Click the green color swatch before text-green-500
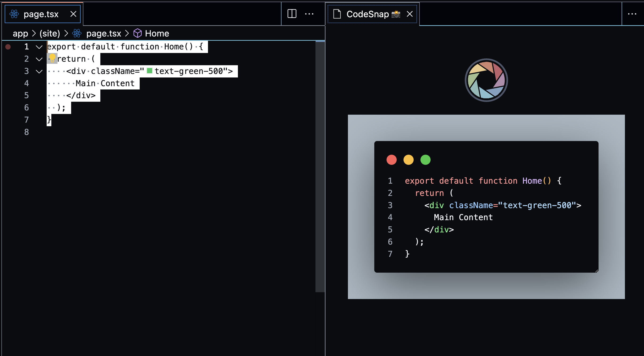Screen dimensions: 644x356 coord(150,71)
